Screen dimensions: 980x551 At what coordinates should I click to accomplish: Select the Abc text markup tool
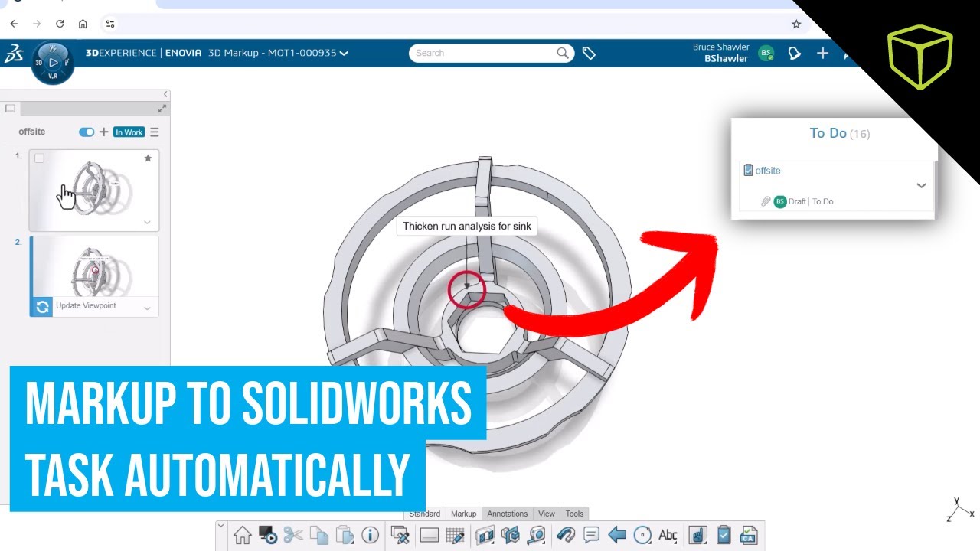(x=668, y=535)
